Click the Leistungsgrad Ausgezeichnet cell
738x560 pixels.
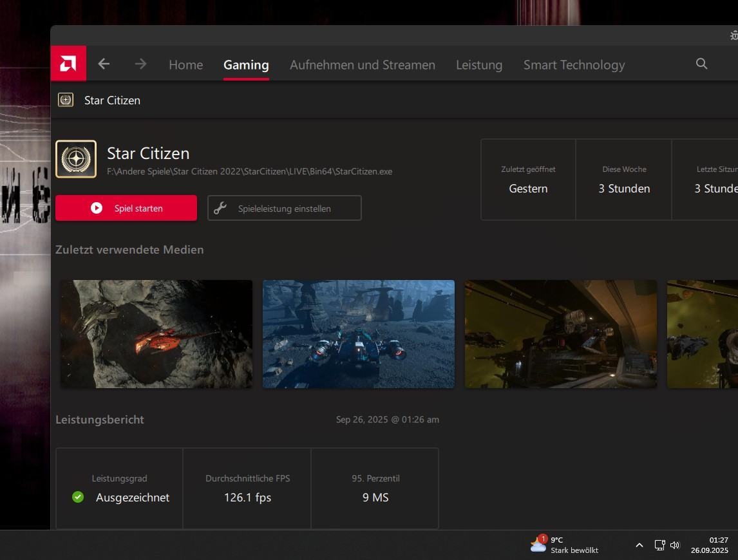pyautogui.click(x=120, y=489)
